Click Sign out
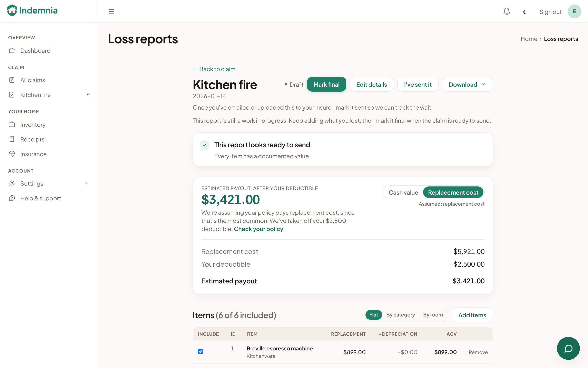The width and height of the screenshot is (588, 368). (550, 12)
